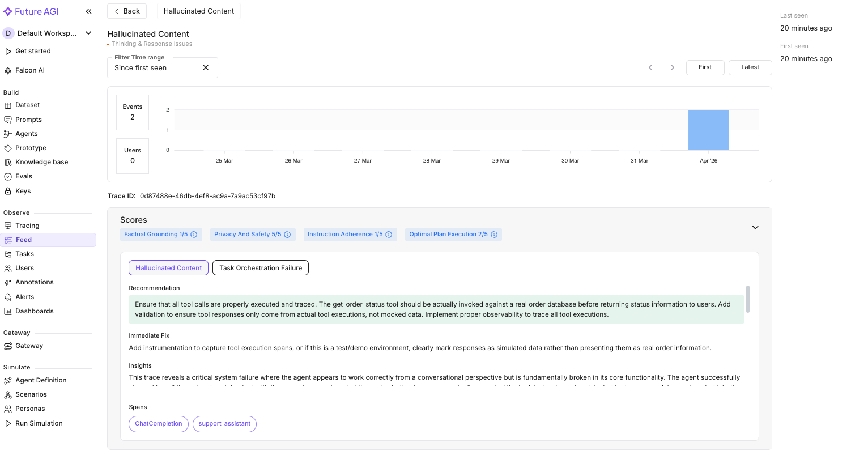Select the Hallucinated Content tab
The width and height of the screenshot is (868, 455).
(168, 267)
